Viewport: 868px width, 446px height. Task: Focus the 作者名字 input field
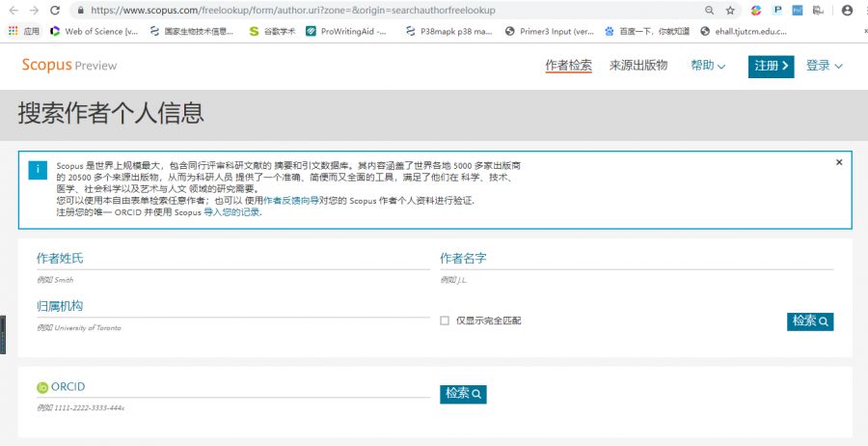tap(637, 259)
